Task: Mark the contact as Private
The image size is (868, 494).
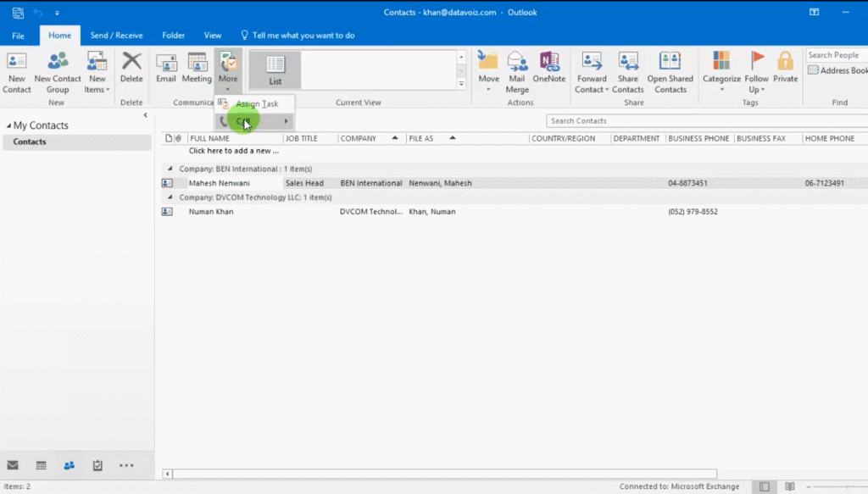Action: coord(785,68)
